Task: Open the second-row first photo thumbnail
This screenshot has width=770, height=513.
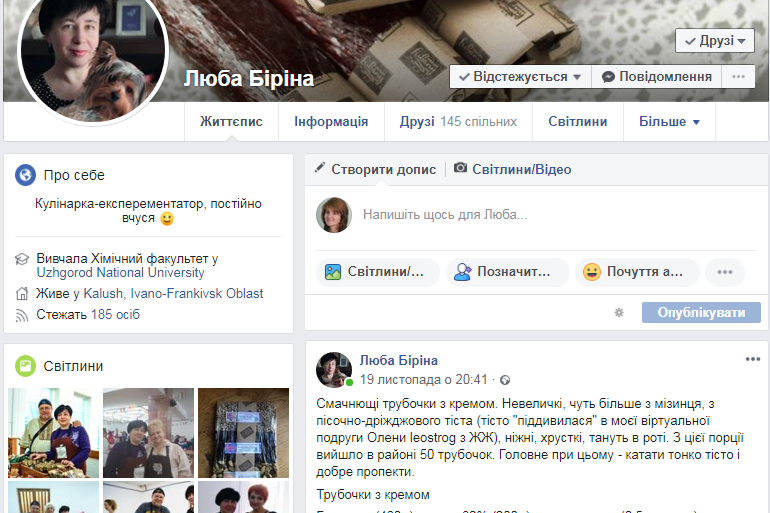Action: 53,497
